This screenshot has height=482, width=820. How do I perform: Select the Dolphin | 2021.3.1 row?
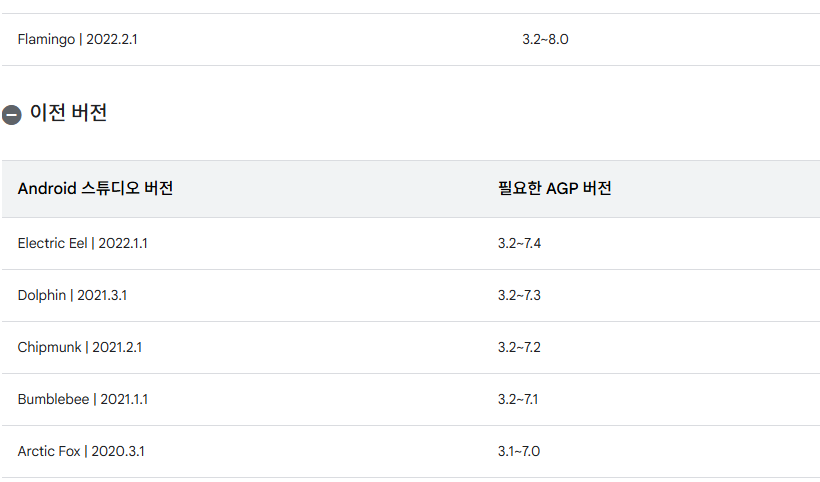411,295
